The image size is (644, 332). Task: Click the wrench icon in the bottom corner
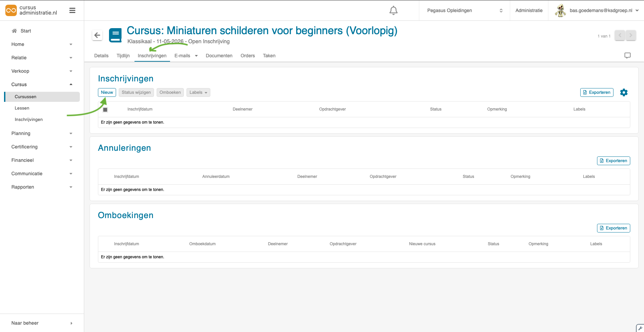click(640, 328)
